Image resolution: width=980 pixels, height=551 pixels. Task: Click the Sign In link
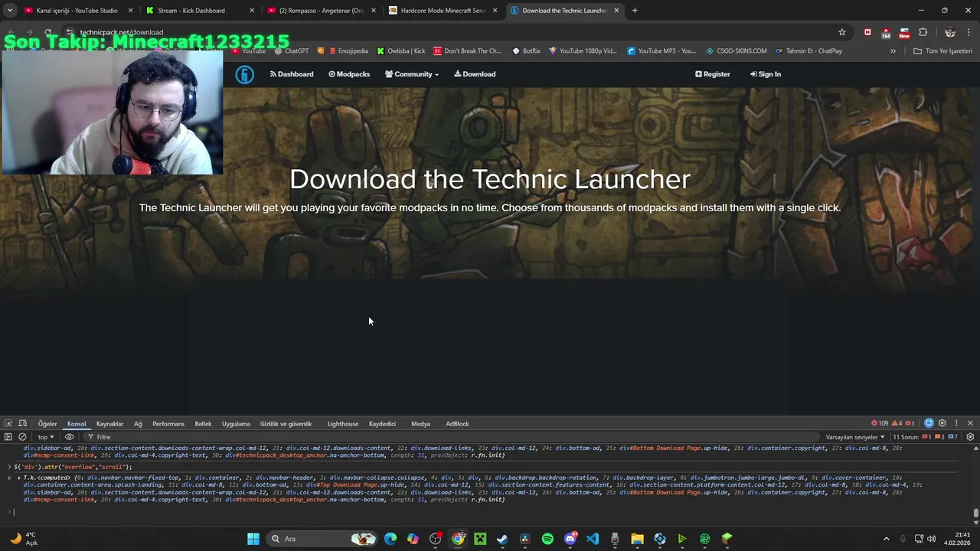[766, 74]
